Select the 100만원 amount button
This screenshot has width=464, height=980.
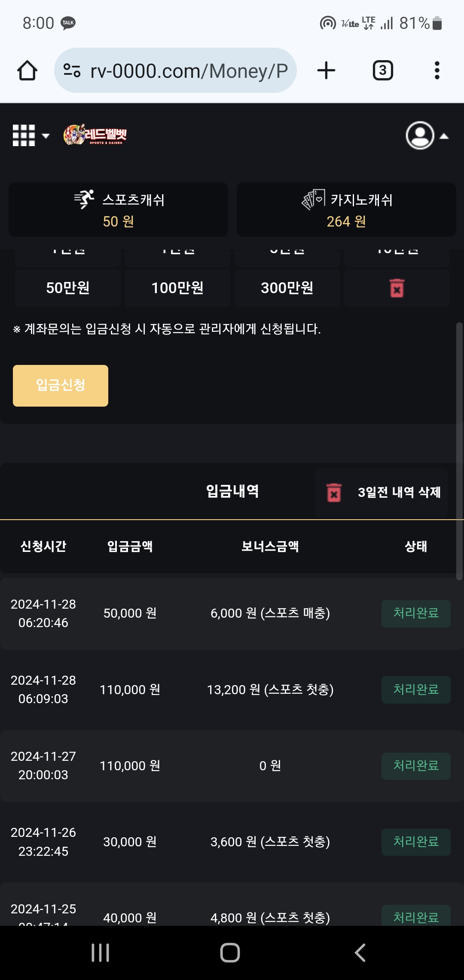(x=177, y=288)
